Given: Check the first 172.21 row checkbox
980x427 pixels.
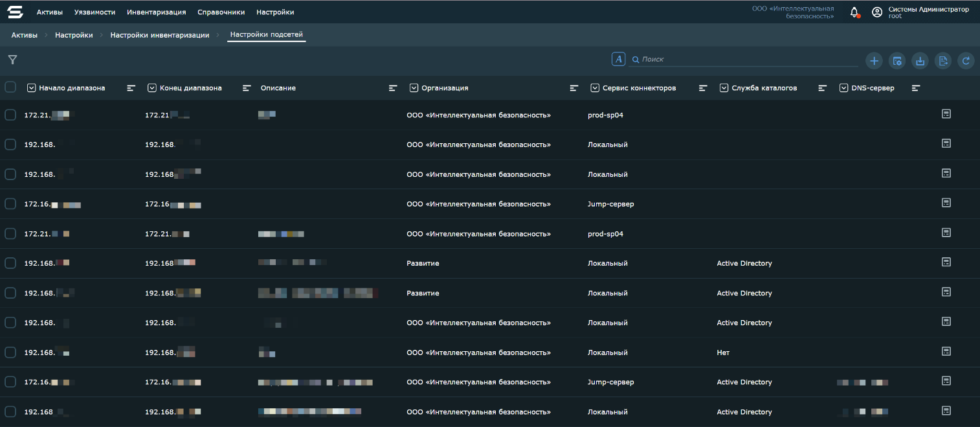Looking at the screenshot, I should 10,115.
